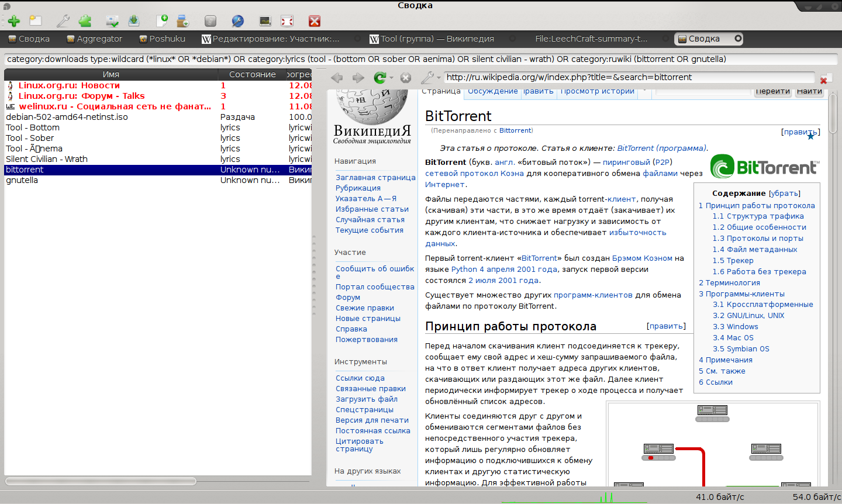Stop loading the browser page
Screen dimensions: 842x504
pos(406,78)
